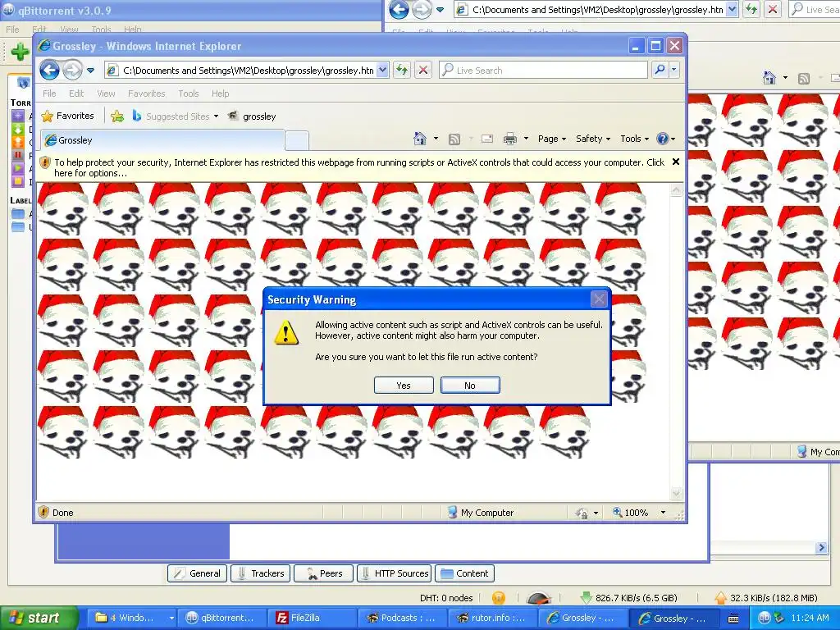The width and height of the screenshot is (840, 630).
Task: Switch to the FileZilla taskbar button
Action: coord(311,618)
